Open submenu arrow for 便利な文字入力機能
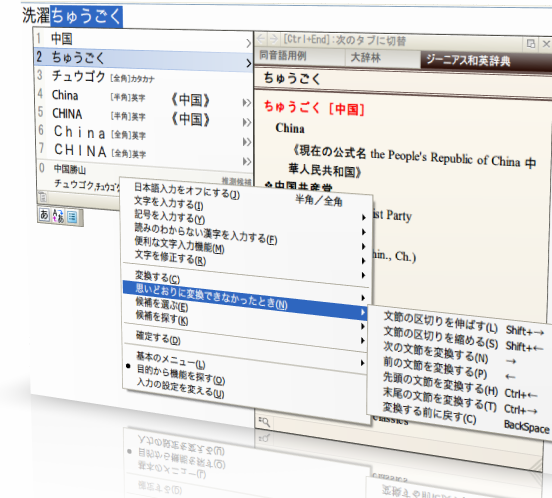Image resolution: width=552 pixels, height=498 pixels. [x=364, y=261]
